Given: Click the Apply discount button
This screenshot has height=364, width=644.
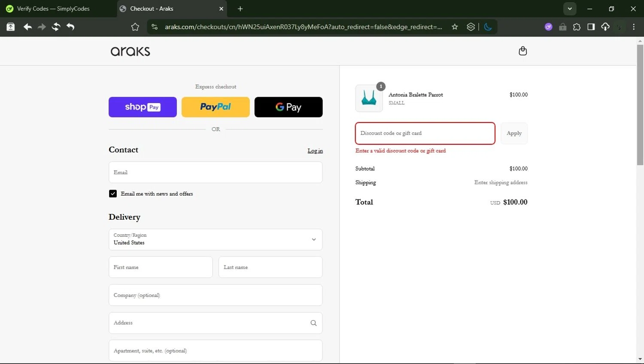Looking at the screenshot, I should click(x=514, y=133).
